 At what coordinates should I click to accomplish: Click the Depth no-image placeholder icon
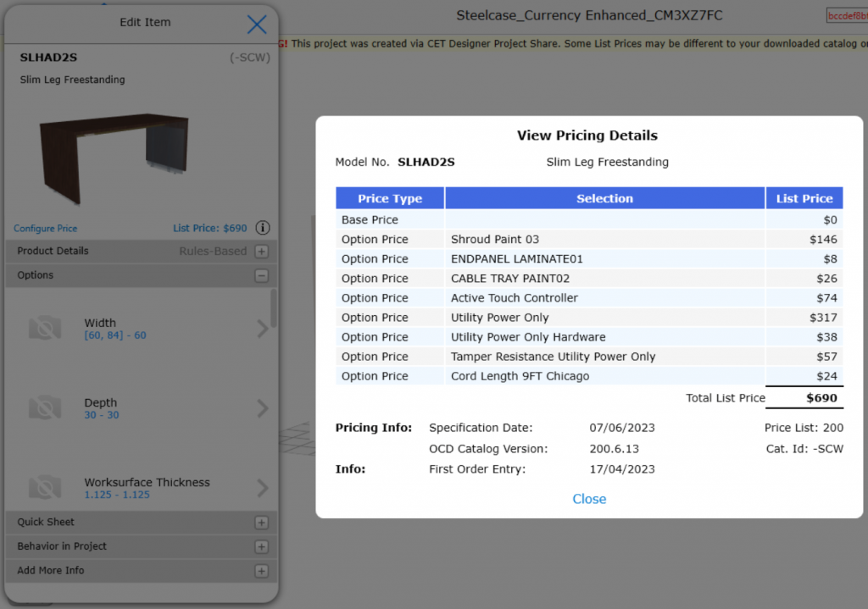point(45,408)
